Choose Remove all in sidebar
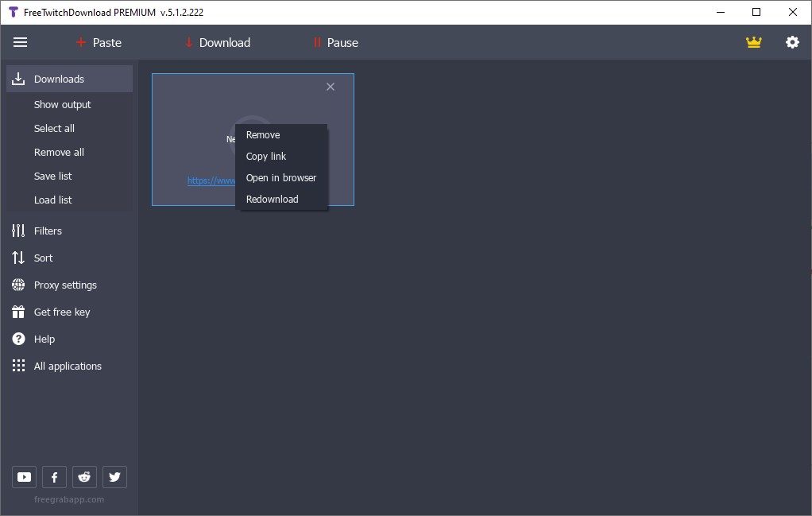This screenshot has height=516, width=812. (59, 153)
